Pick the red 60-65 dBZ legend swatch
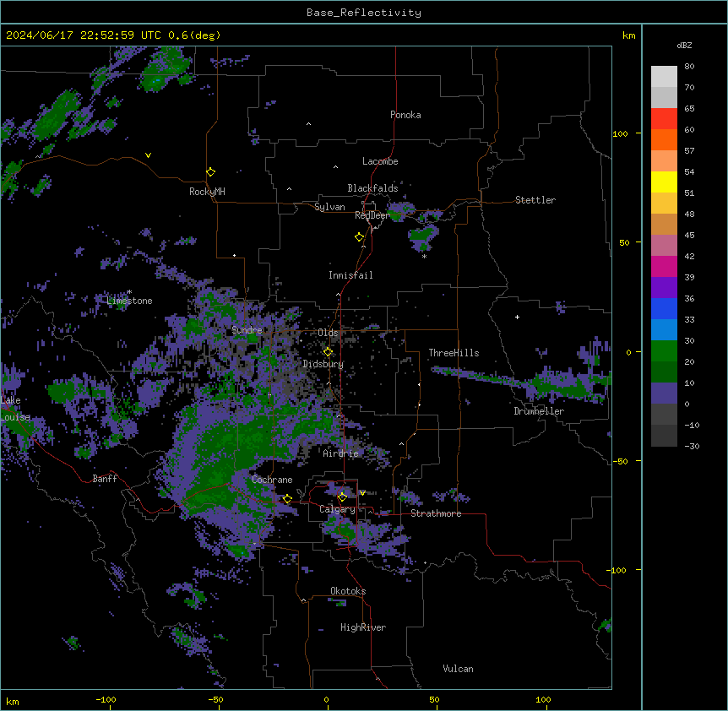 click(664, 118)
